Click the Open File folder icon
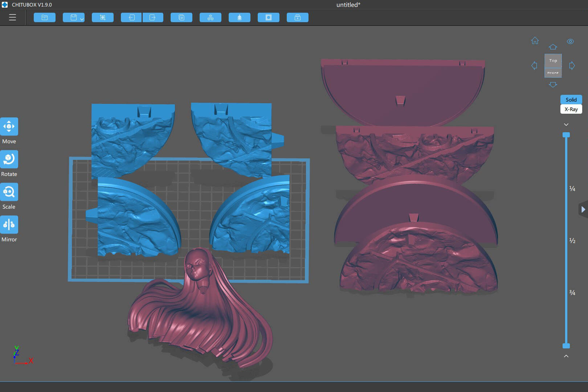The width and height of the screenshot is (588, 392). point(45,17)
